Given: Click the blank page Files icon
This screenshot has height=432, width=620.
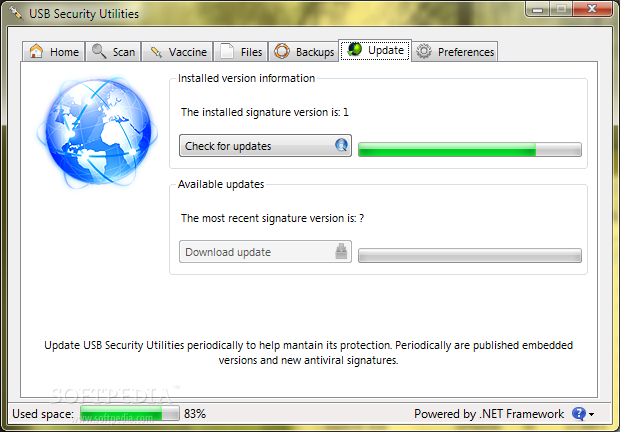Looking at the screenshot, I should [x=227, y=51].
